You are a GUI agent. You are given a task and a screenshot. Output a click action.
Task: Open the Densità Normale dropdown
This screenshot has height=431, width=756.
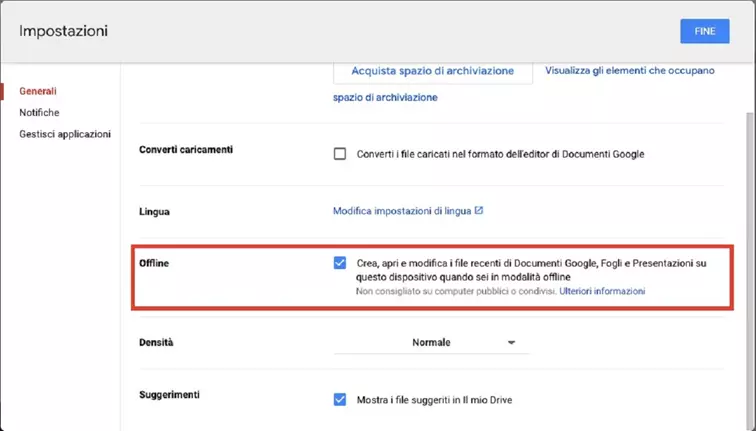(432, 342)
